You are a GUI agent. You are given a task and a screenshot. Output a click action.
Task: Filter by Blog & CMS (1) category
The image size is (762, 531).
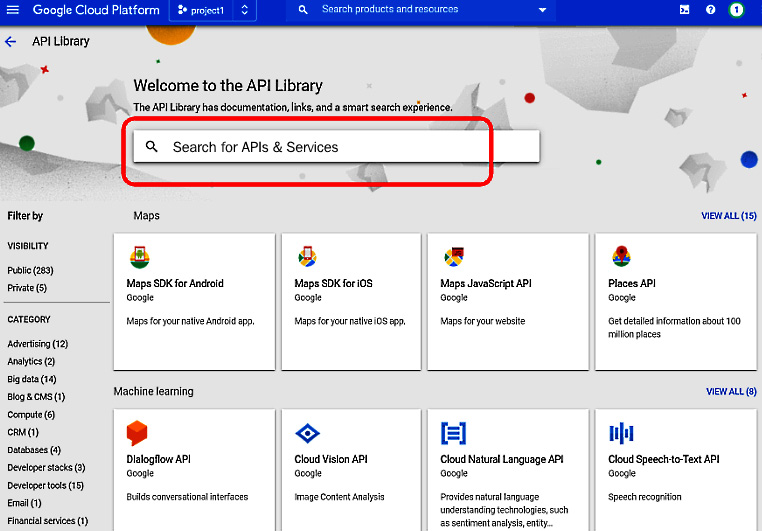click(36, 397)
